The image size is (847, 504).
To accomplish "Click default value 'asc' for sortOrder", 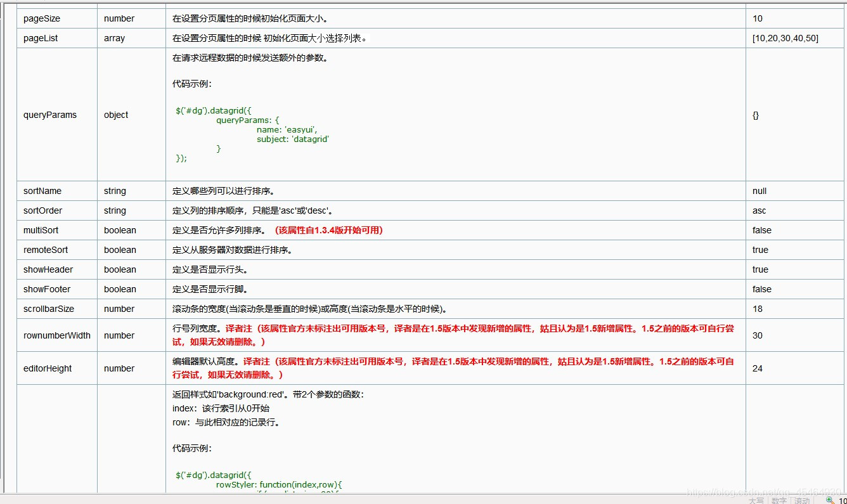I will pyautogui.click(x=759, y=210).
